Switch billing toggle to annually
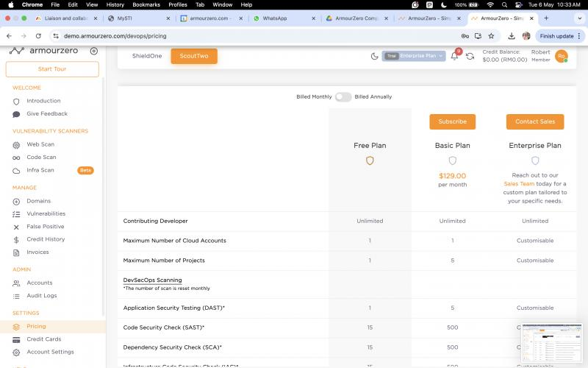This screenshot has height=368, width=588. pos(343,96)
